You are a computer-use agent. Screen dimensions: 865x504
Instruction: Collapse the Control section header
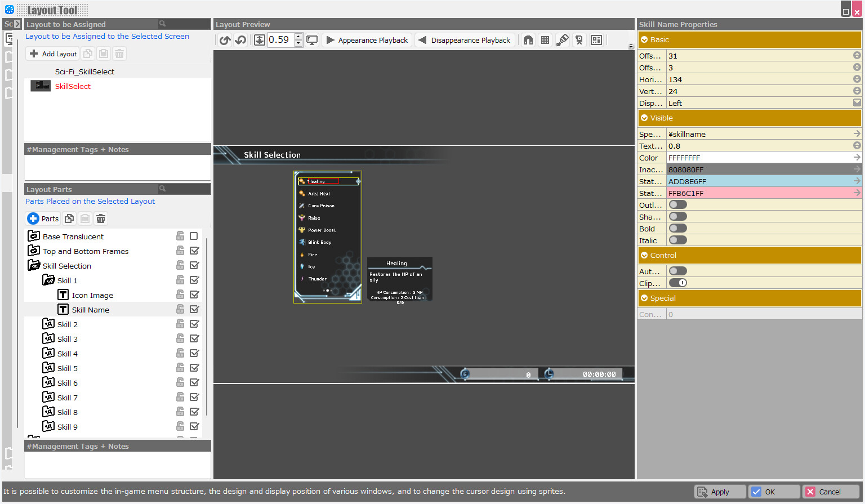coord(644,255)
